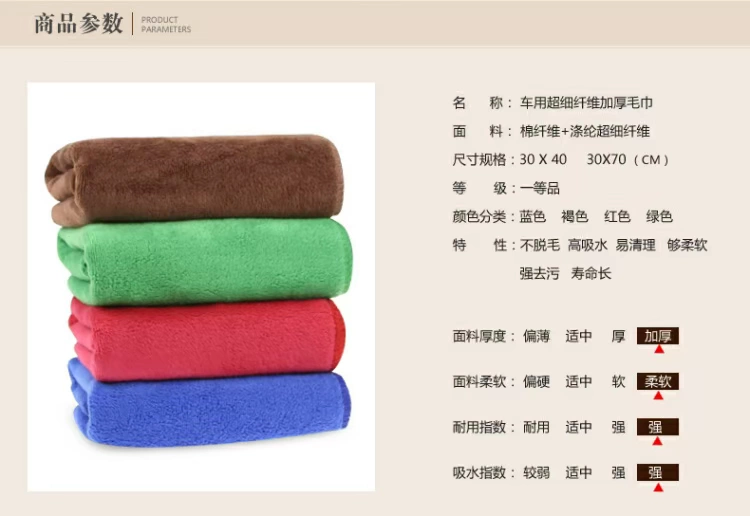750x516 pixels.
Task: Choose 偏硬 in 面料柔软 row
Action: point(536,382)
